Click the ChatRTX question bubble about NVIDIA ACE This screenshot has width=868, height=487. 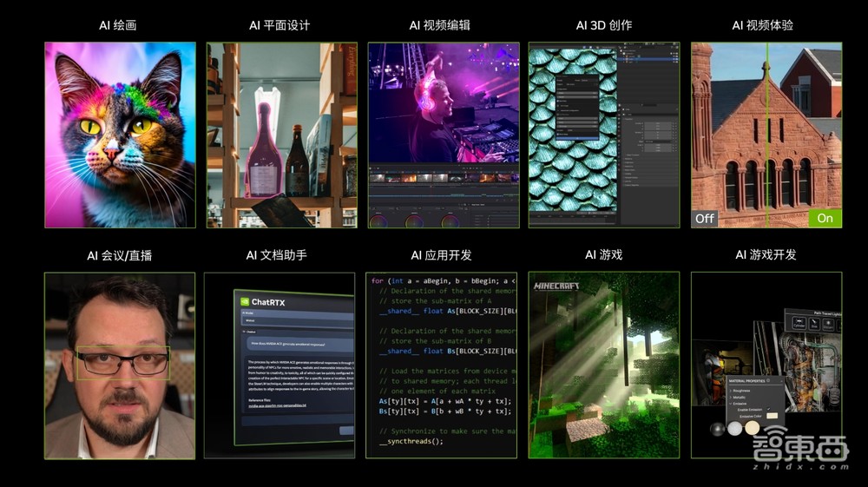pos(299,344)
